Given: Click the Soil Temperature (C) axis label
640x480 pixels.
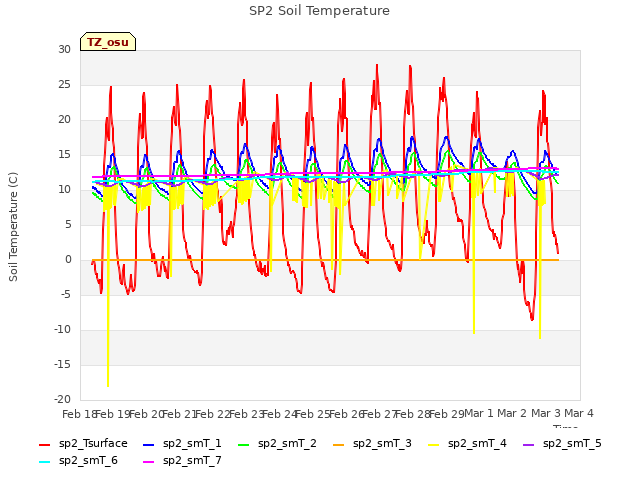Looking at the screenshot, I should tap(13, 227).
